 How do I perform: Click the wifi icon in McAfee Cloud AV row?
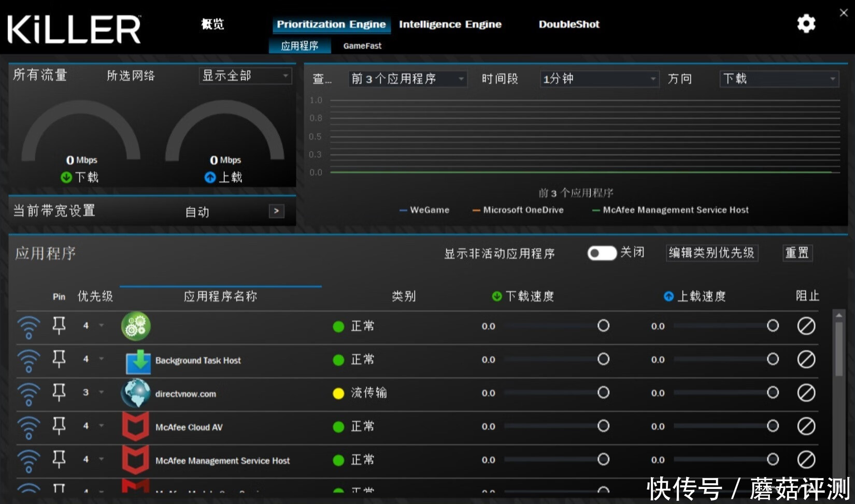pyautogui.click(x=28, y=427)
